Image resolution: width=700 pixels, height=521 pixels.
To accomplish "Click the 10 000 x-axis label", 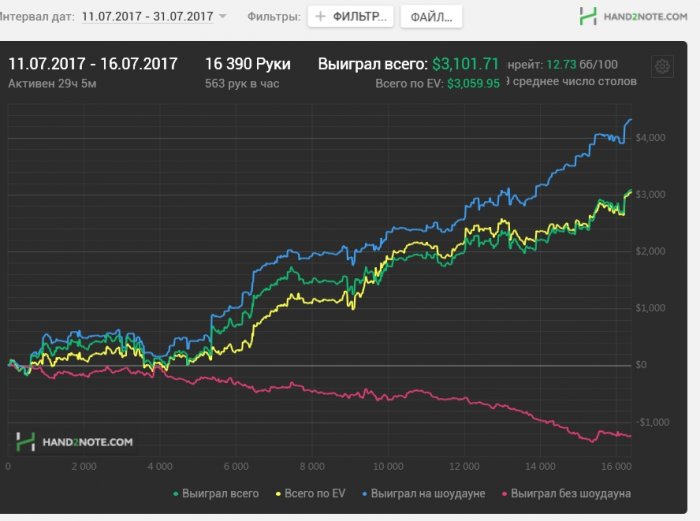I will point(388,467).
